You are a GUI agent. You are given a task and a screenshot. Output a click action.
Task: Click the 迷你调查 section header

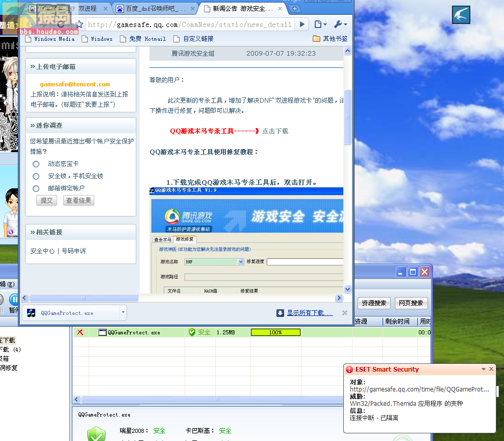81,126
